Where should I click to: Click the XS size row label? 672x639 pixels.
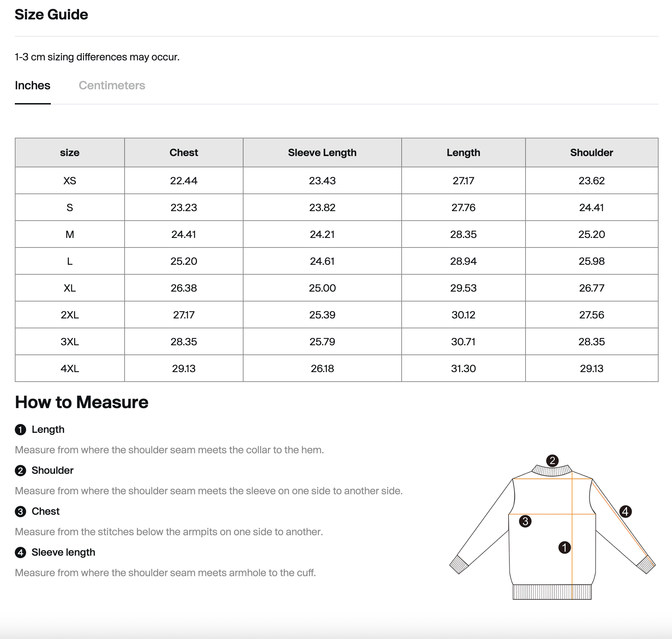pos(70,181)
